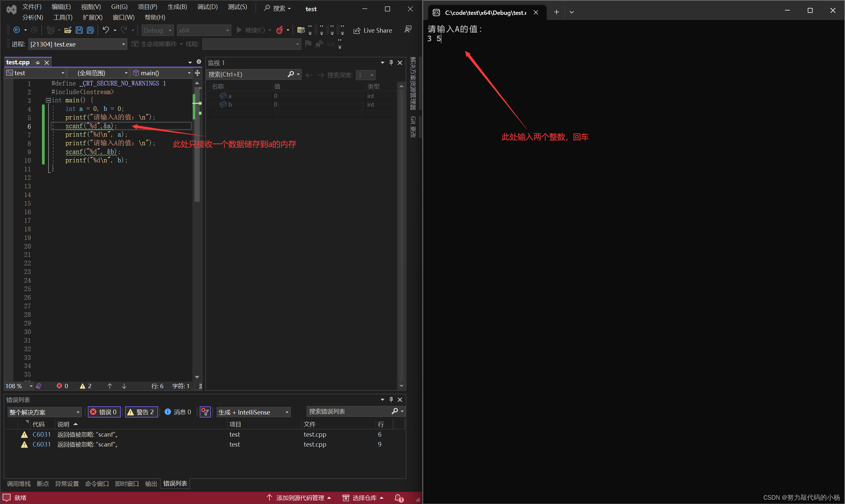
Task: Open the editor settings gear icon
Action: coord(199,62)
